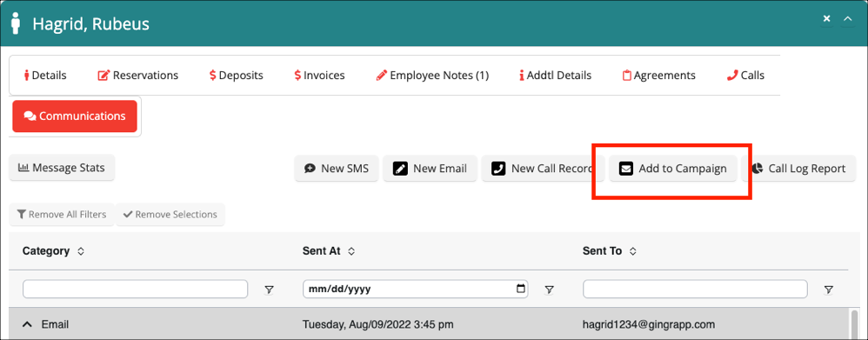Image resolution: width=868 pixels, height=340 pixels.
Task: Click the Email category cell
Action: (x=55, y=324)
